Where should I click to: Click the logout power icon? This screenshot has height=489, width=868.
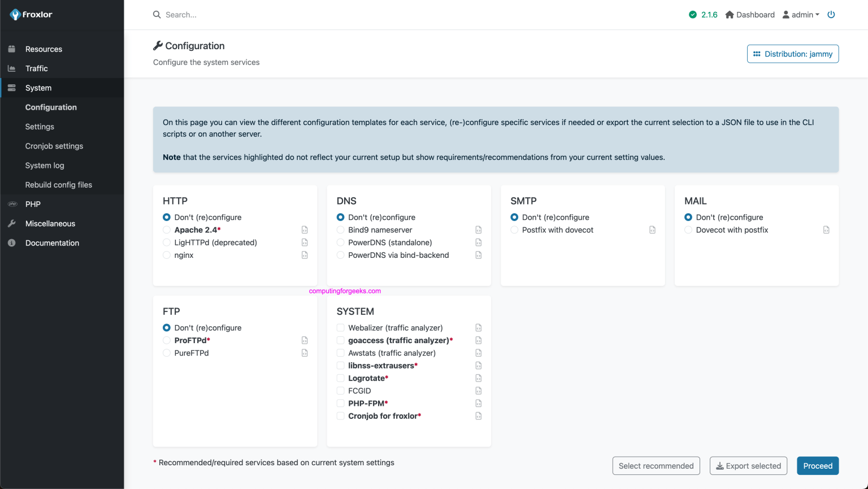pyautogui.click(x=831, y=14)
